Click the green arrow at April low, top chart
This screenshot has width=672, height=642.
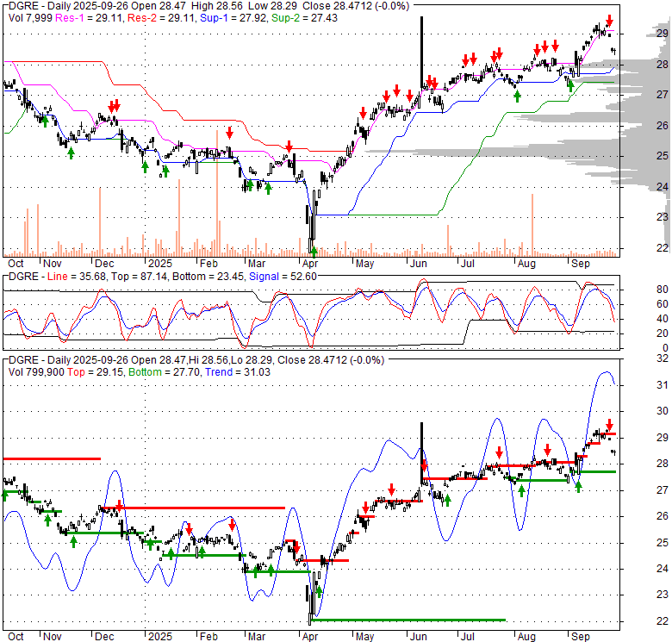(x=314, y=252)
